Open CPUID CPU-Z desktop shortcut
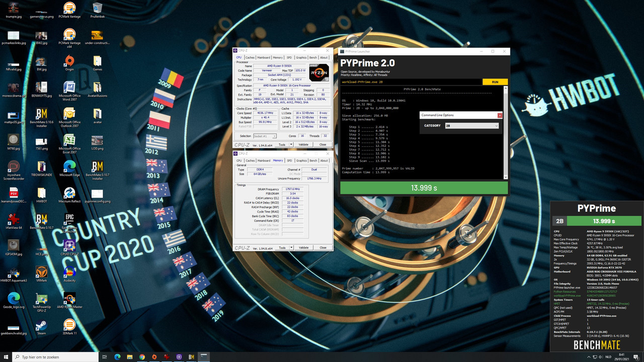This screenshot has height=362, width=644. (69, 248)
